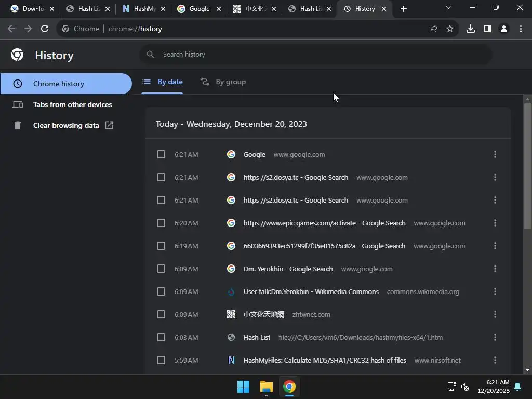Click the search magnifier icon

pyautogui.click(x=150, y=54)
